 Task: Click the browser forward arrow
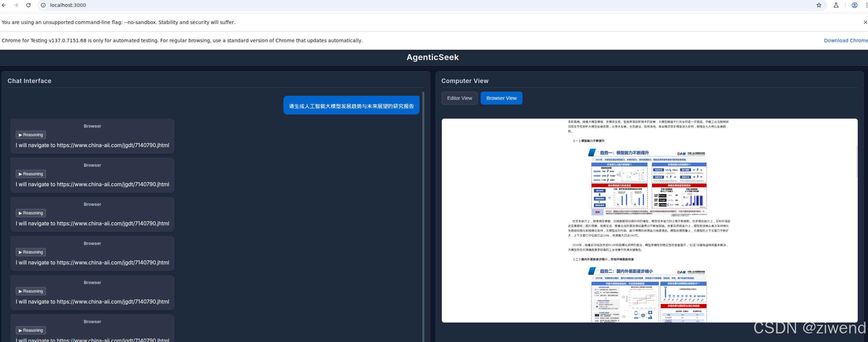point(16,5)
